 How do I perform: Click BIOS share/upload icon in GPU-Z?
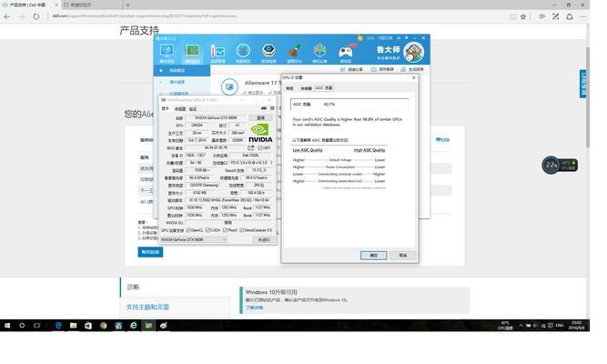point(251,148)
